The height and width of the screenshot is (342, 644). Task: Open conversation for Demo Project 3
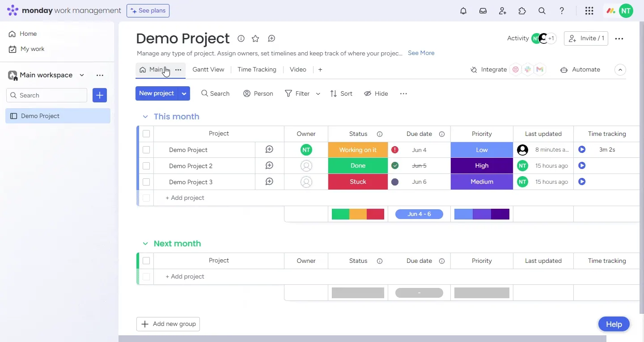tap(269, 182)
